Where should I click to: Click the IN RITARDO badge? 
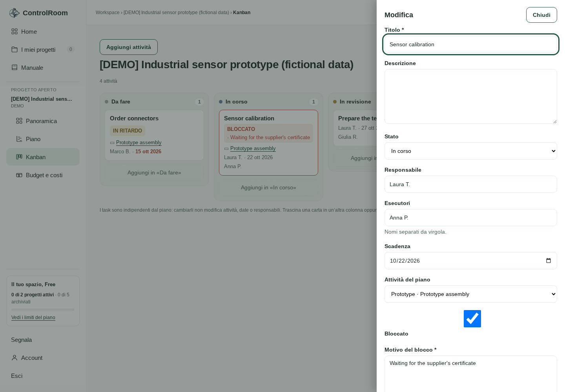pyautogui.click(x=128, y=131)
